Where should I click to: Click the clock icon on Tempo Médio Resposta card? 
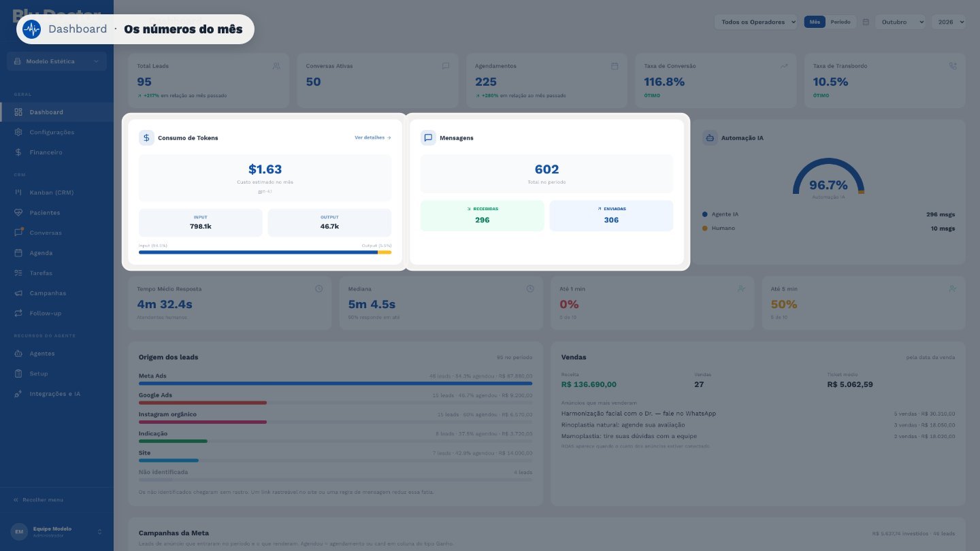(x=318, y=288)
